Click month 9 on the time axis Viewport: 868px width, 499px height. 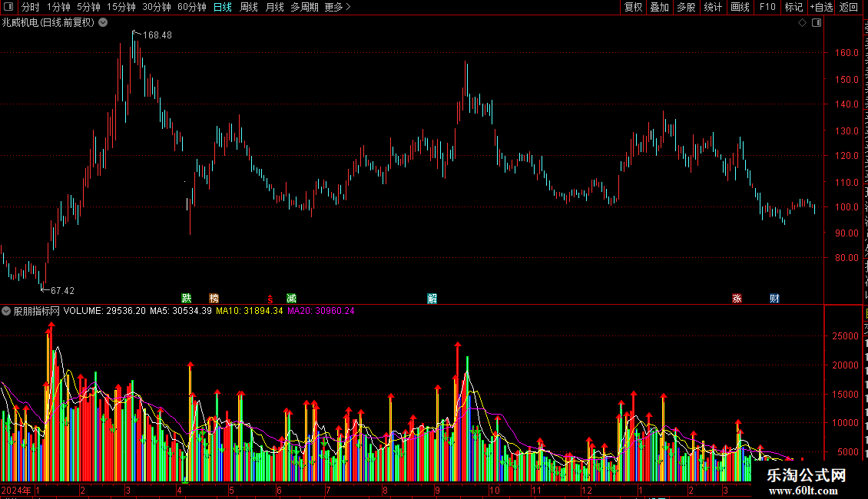(x=437, y=490)
